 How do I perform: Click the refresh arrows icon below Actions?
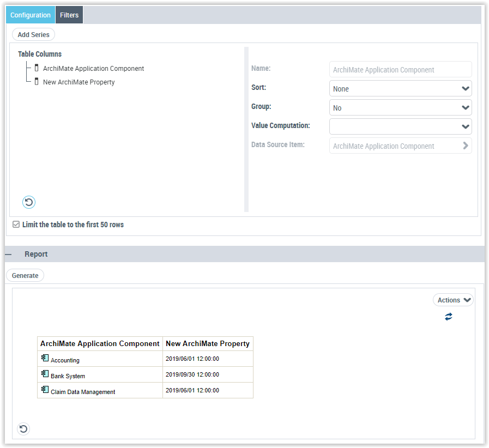pos(448,317)
